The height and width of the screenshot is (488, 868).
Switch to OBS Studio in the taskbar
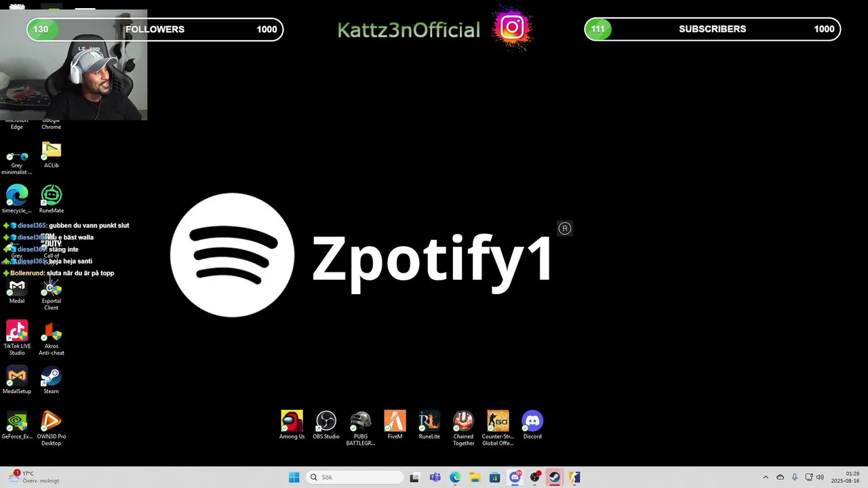coord(535,477)
